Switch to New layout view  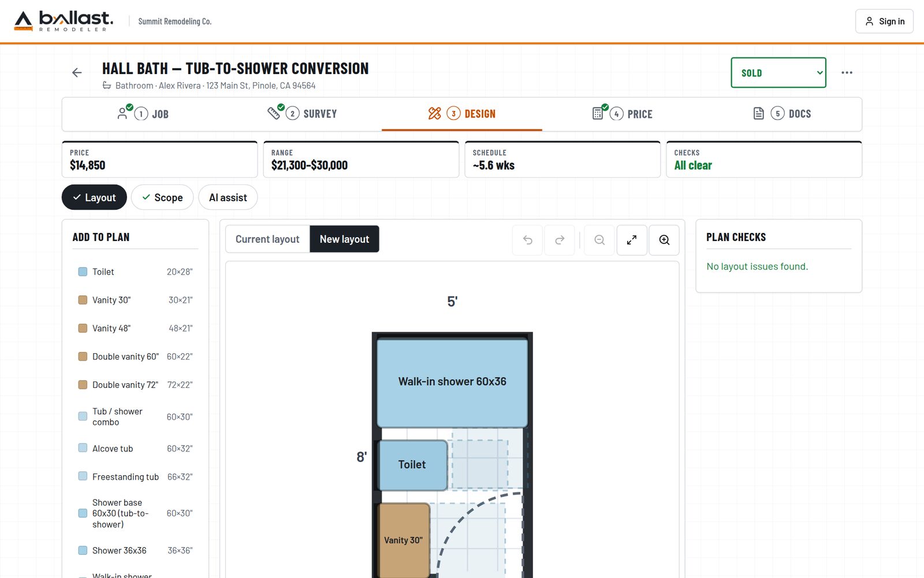[x=344, y=239]
